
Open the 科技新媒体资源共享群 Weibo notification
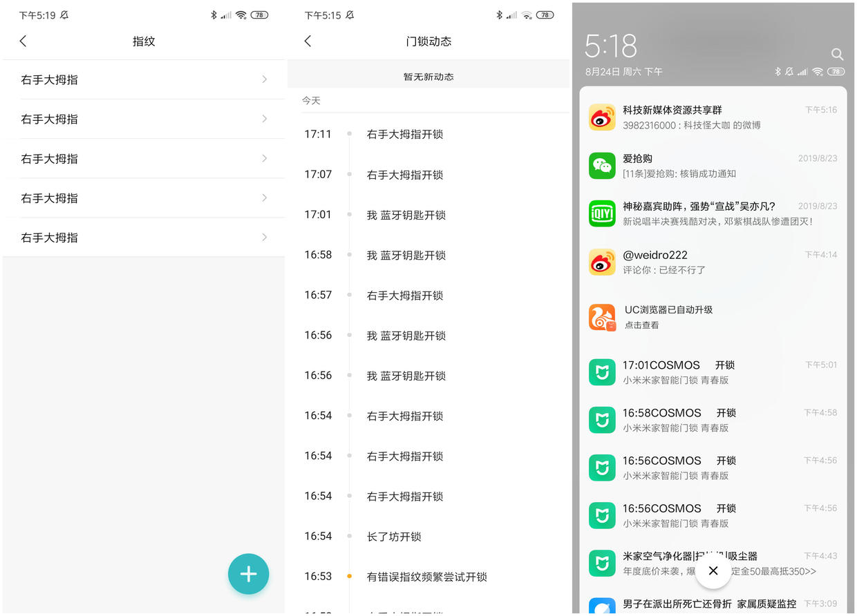[x=712, y=117]
